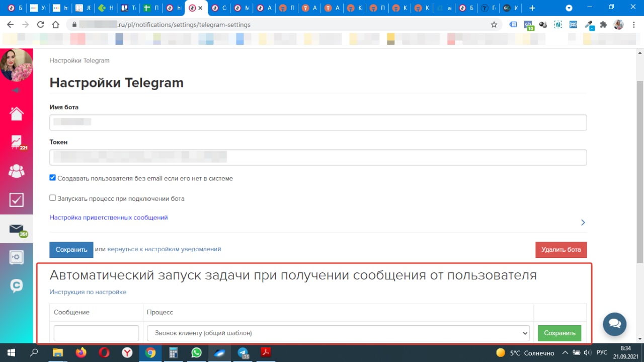644x362 pixels.
Task: Tick the create user without email checkbox
Action: pyautogui.click(x=52, y=178)
